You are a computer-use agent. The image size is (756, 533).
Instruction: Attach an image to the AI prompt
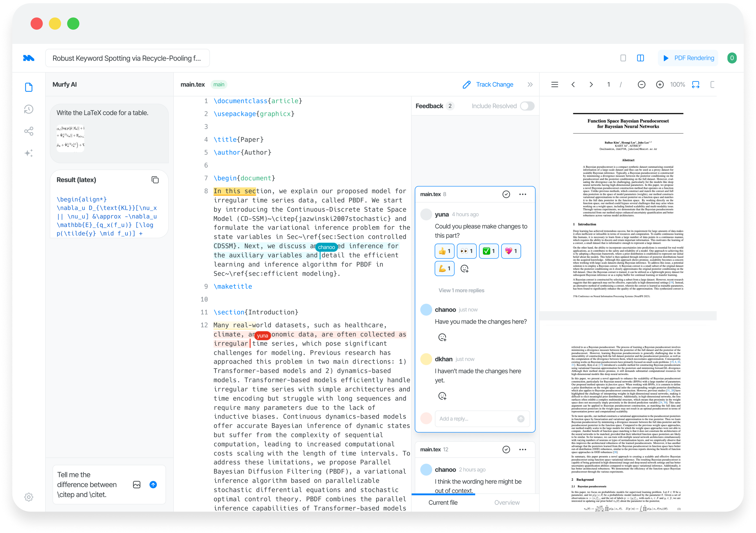click(137, 485)
